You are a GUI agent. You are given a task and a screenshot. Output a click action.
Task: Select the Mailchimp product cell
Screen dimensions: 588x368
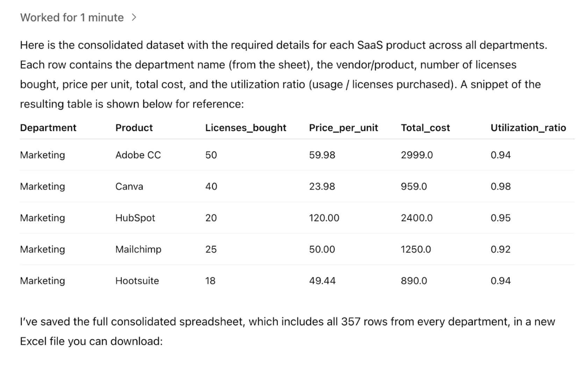pyautogui.click(x=138, y=249)
